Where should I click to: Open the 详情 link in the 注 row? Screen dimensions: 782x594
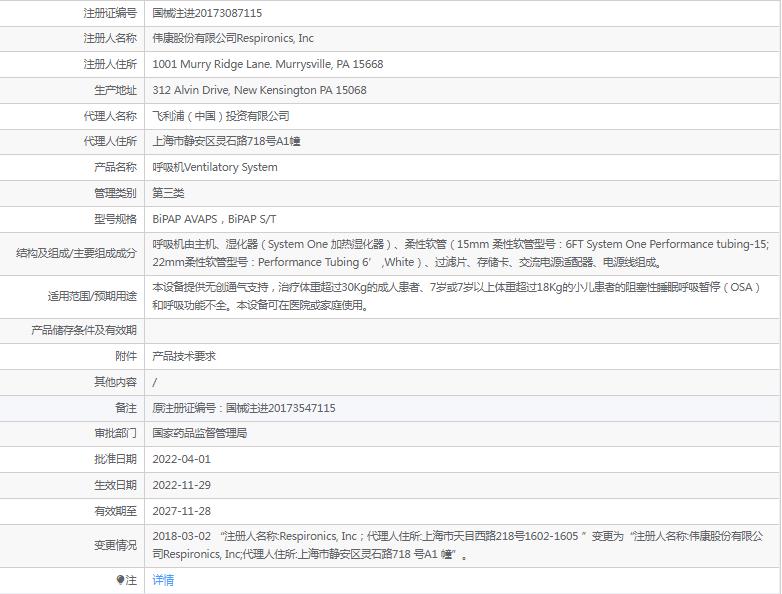pyautogui.click(x=163, y=580)
